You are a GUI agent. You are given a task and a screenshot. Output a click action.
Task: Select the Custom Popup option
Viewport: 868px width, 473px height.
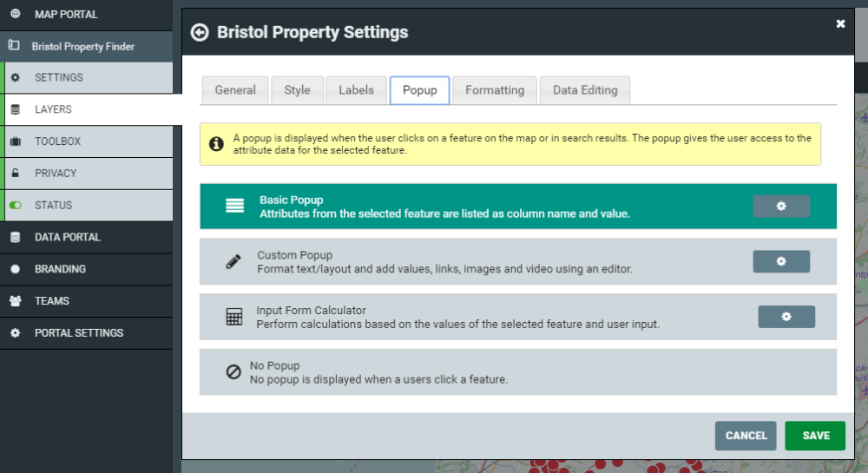pyautogui.click(x=517, y=262)
